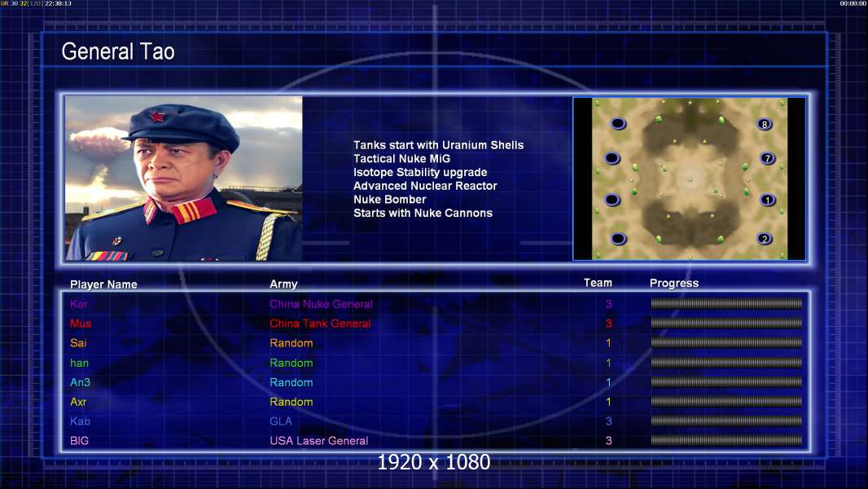This screenshot has width=868, height=489.
Task: Click Sai's Random army entry
Action: 292,343
